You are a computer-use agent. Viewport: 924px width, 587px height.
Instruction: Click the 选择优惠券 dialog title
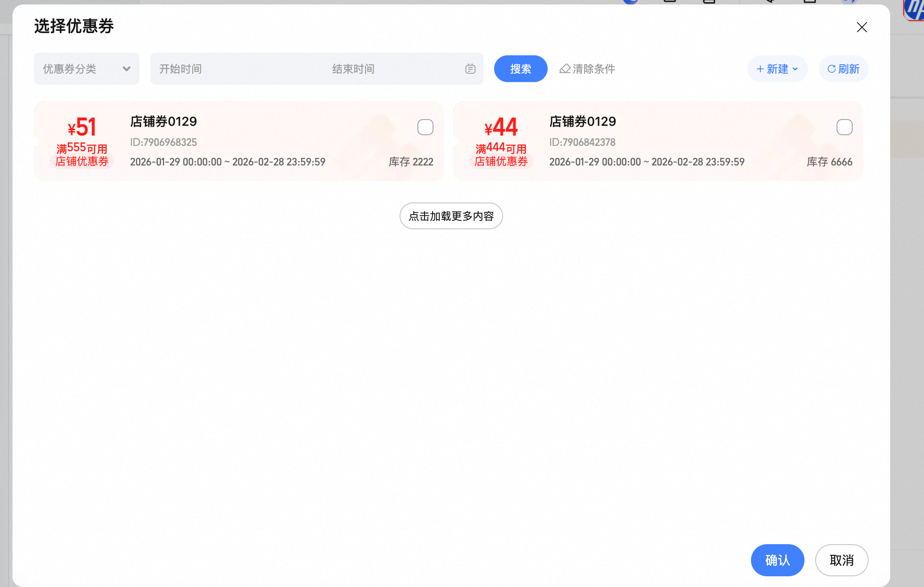[x=74, y=26]
